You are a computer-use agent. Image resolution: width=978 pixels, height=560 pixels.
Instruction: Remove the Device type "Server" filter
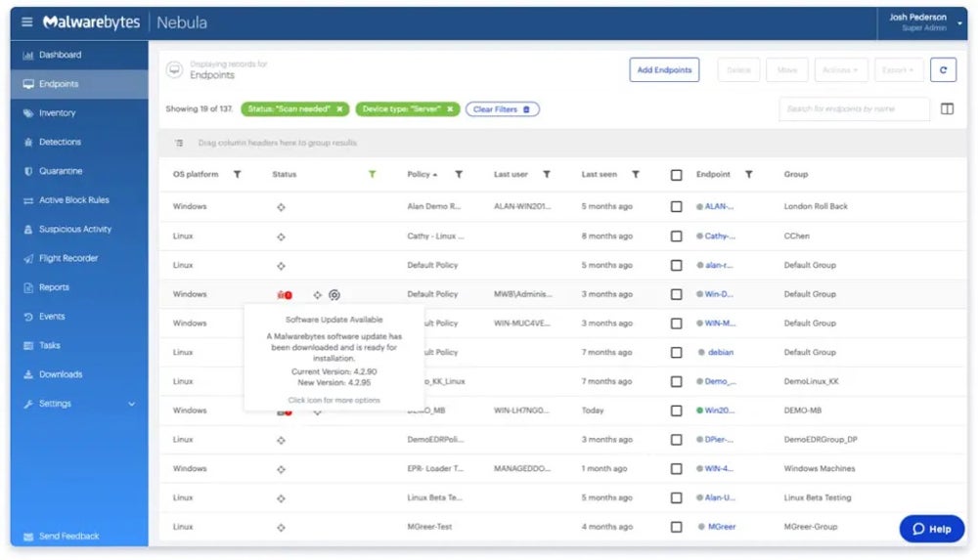coord(450,109)
